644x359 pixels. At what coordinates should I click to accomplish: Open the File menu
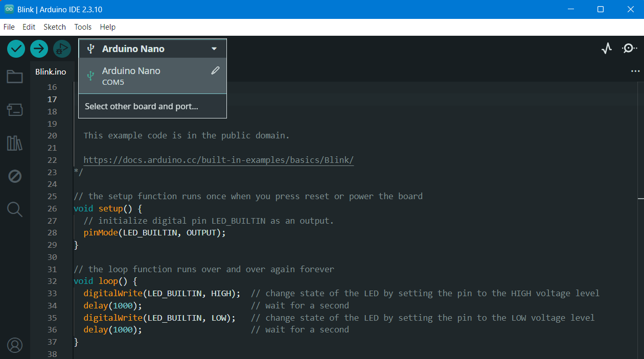coord(9,27)
